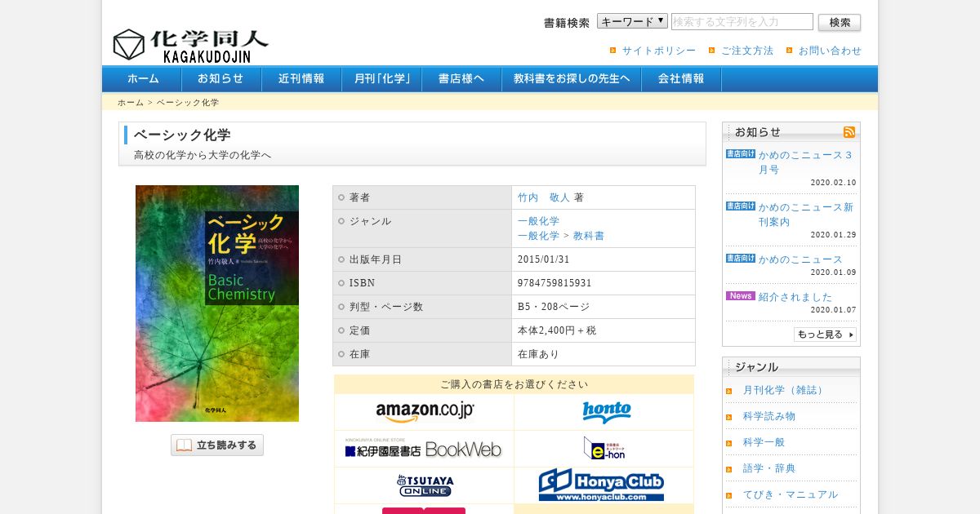Select the TSUTAYA ONLINE store logo
This screenshot has height=514, width=980.
coord(425,485)
